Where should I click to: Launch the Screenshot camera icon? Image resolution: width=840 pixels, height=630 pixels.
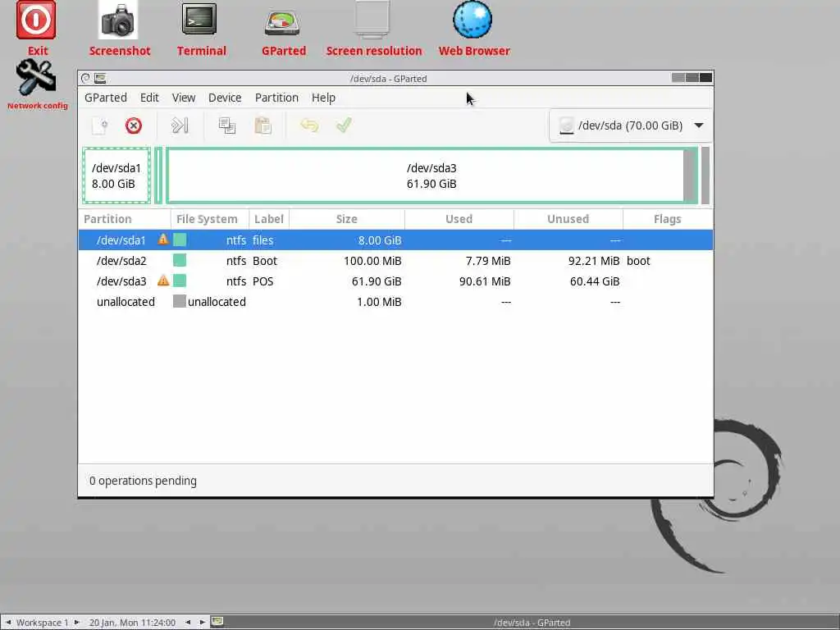point(118,21)
